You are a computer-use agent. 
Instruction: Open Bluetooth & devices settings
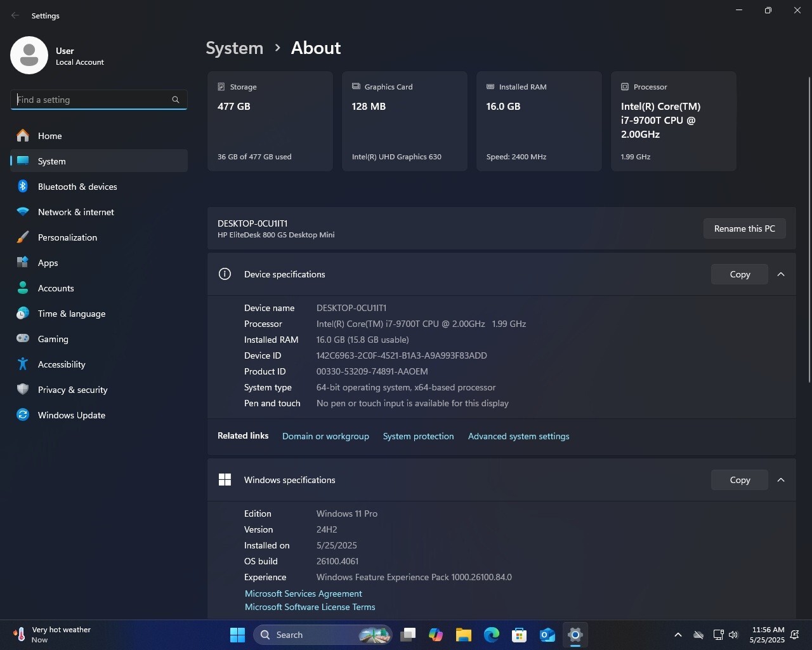pyautogui.click(x=99, y=187)
